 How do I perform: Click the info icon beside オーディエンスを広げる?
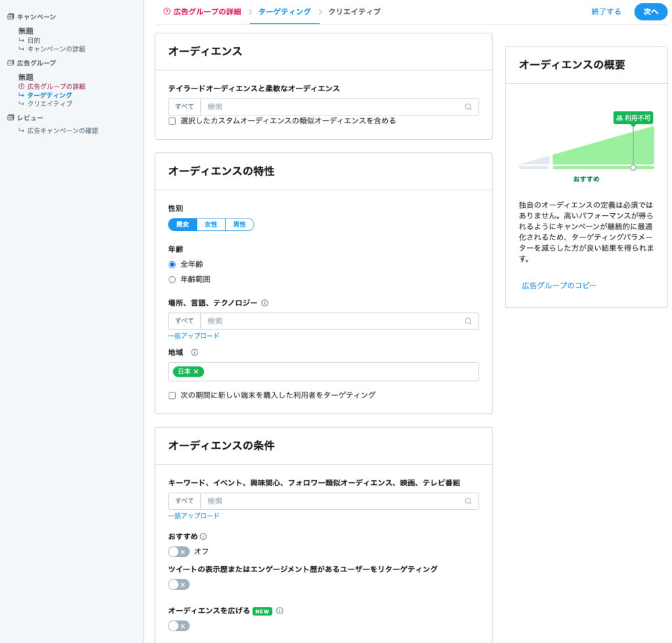(x=280, y=611)
